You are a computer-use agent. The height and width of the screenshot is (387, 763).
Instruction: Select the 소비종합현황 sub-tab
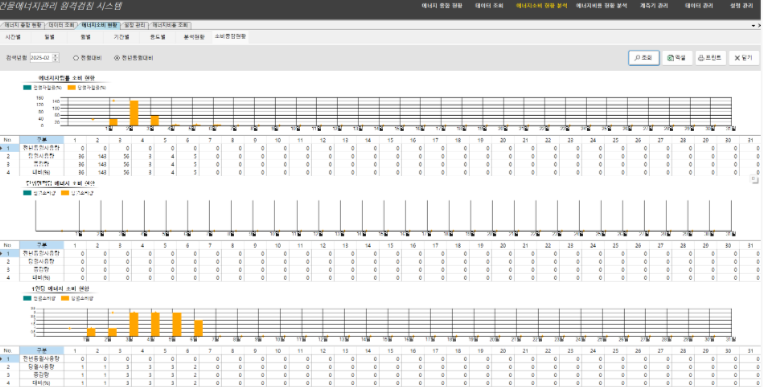pyautogui.click(x=230, y=37)
